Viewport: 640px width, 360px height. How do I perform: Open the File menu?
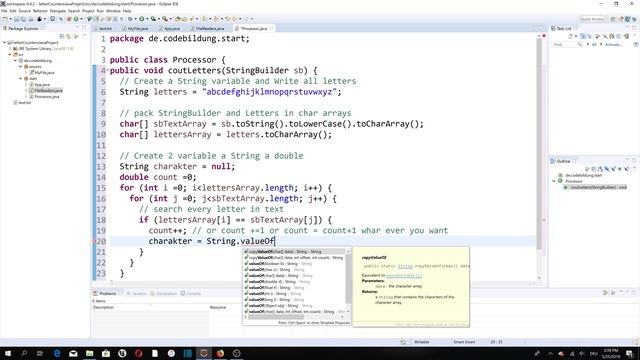4,11
